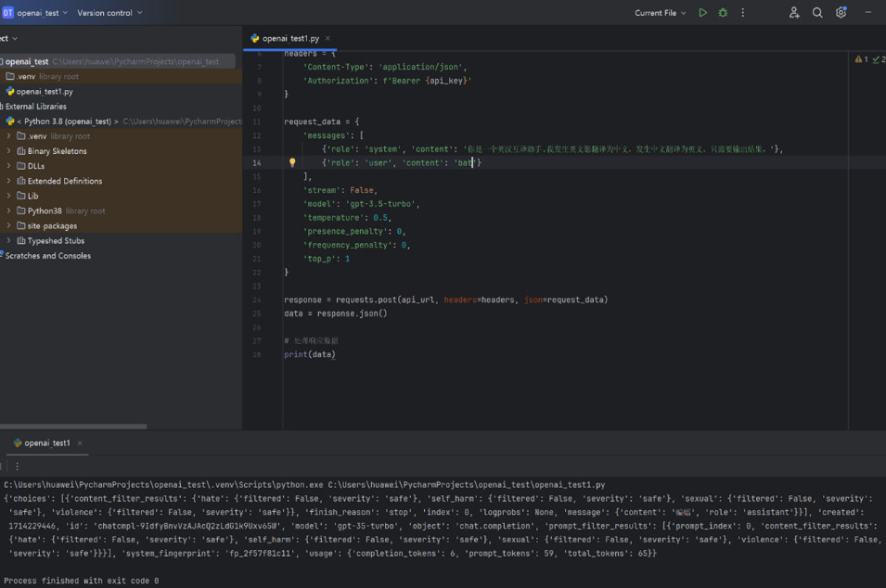Click the python.exe command line in console

click(304, 485)
